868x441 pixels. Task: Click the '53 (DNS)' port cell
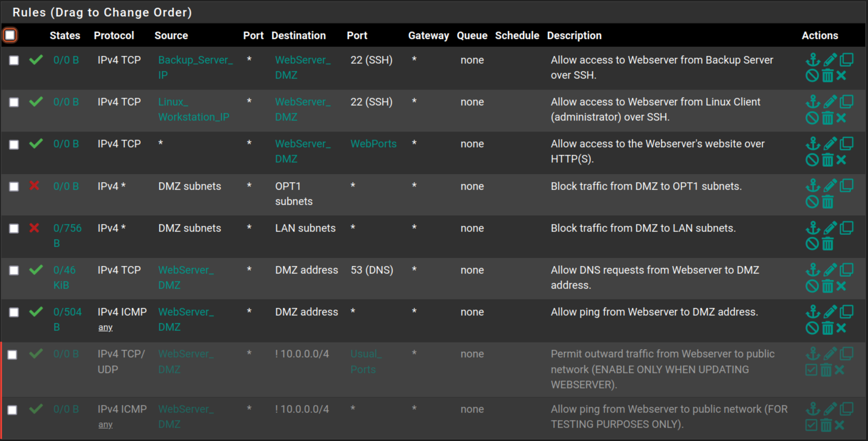tap(372, 270)
